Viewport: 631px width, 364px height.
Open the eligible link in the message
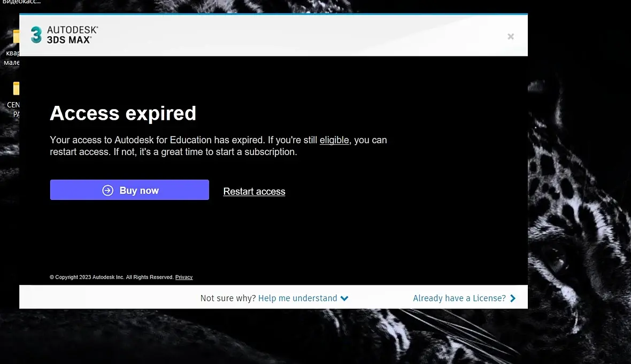(x=334, y=140)
